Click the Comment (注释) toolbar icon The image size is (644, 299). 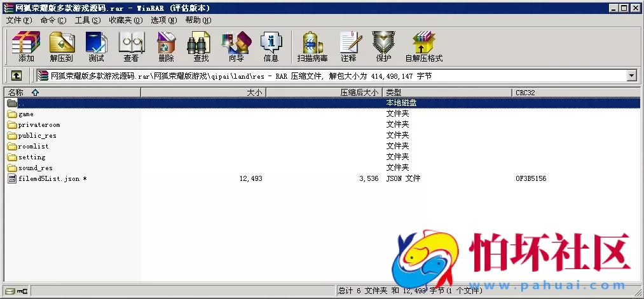pos(348,46)
